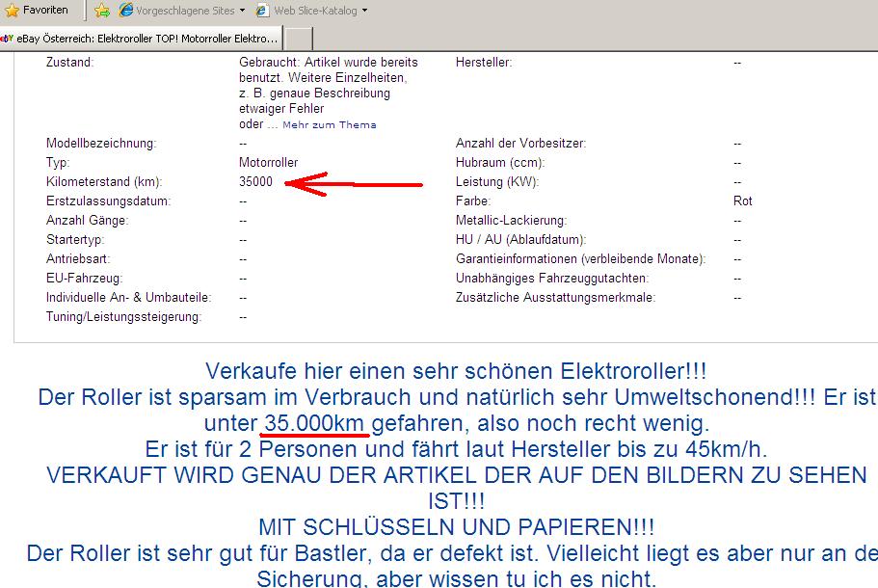Click the Typ value Motorroller

pos(268,163)
